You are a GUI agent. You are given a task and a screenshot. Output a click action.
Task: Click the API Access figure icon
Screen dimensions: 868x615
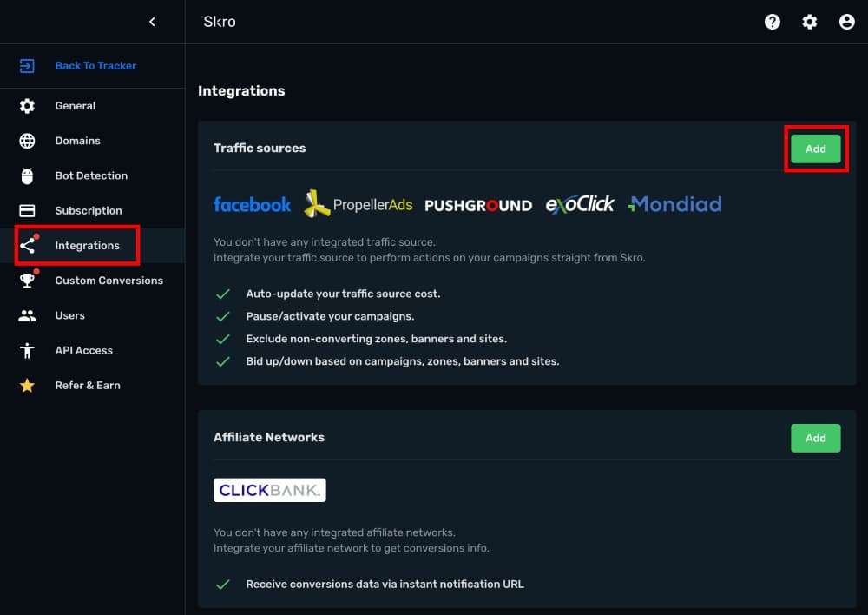pos(27,350)
